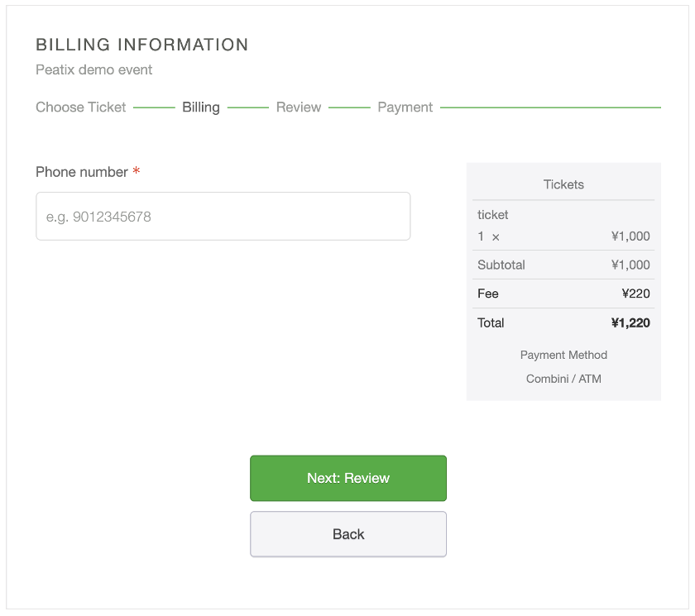Click the ticket quantity multiplier symbol
This screenshot has width=695, height=616.
click(x=496, y=236)
